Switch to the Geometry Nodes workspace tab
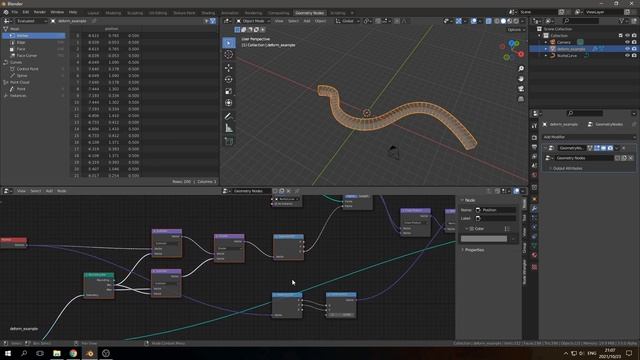Viewport: 640px width, 360px height. (x=309, y=13)
